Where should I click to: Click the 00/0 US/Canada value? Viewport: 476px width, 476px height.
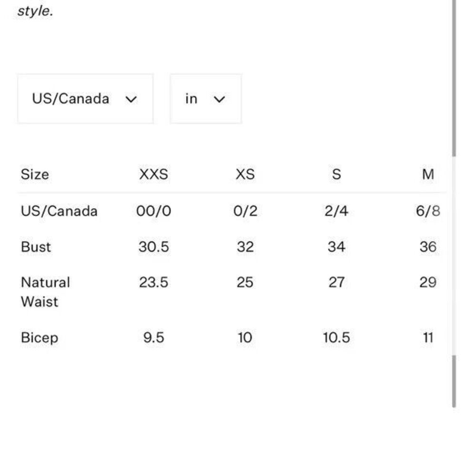click(154, 211)
